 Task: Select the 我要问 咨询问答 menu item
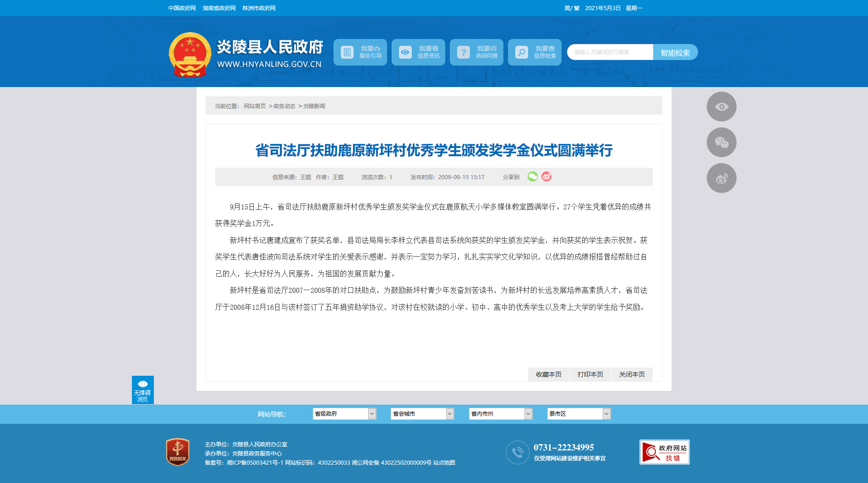pos(476,52)
